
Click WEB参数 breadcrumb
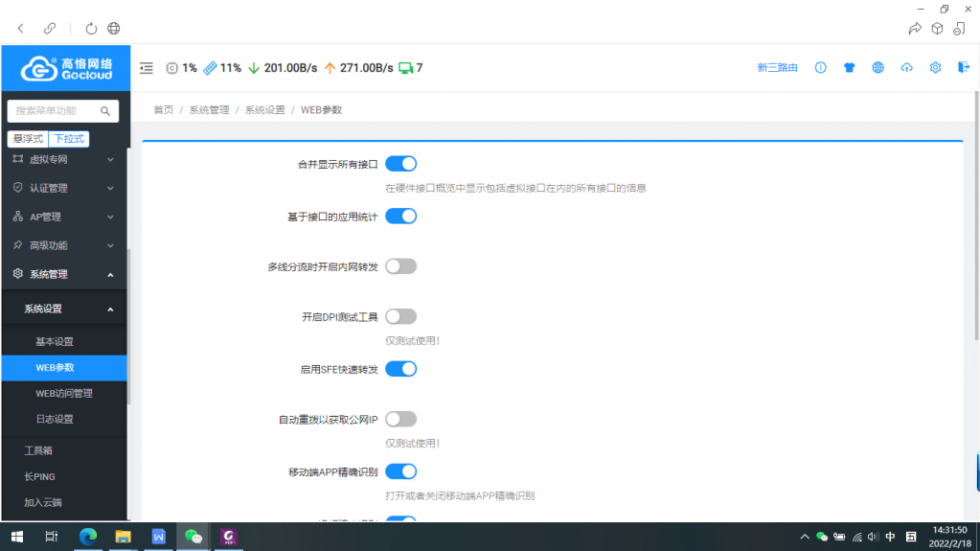[321, 110]
